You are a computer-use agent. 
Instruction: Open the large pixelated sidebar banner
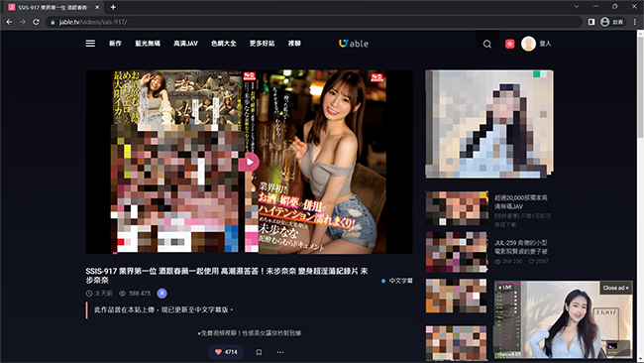[x=489, y=124]
